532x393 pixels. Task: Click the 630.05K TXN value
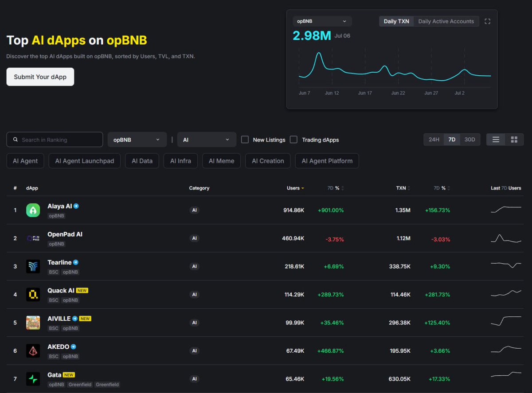399,379
